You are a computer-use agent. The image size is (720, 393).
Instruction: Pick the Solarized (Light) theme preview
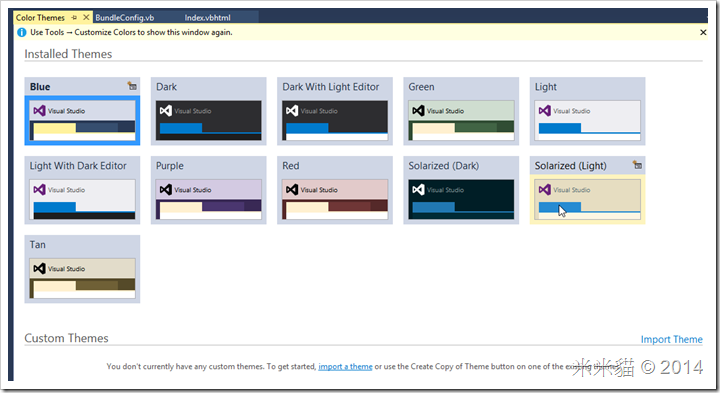click(587, 199)
